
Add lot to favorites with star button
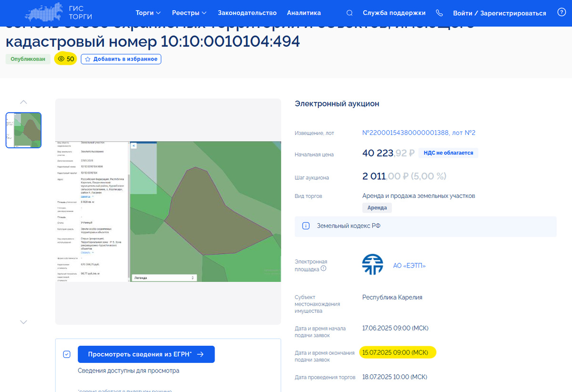pos(121,59)
